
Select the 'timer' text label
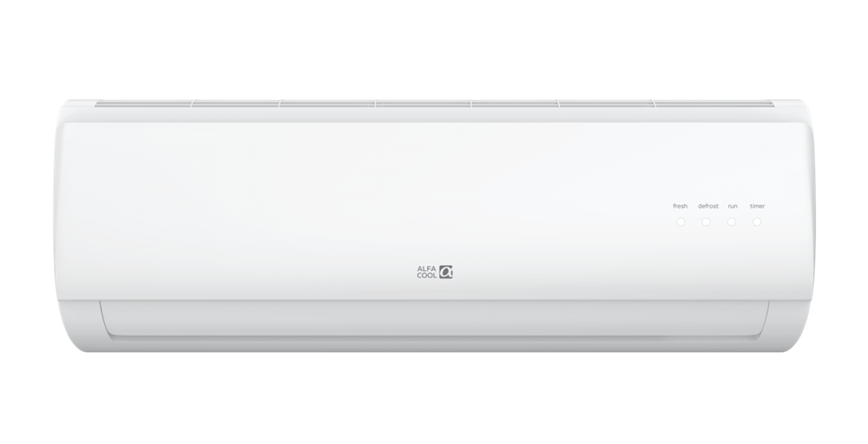point(757,206)
